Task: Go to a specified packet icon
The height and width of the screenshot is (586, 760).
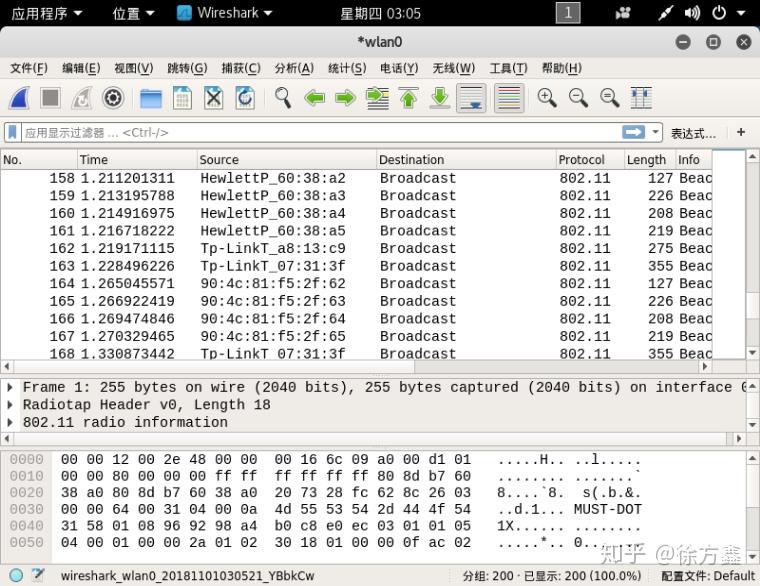Action: [378, 98]
